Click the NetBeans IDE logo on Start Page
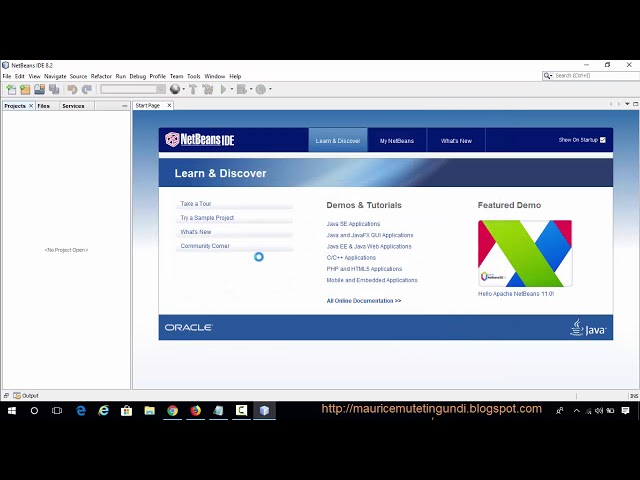This screenshot has width=640, height=480. pos(200,140)
